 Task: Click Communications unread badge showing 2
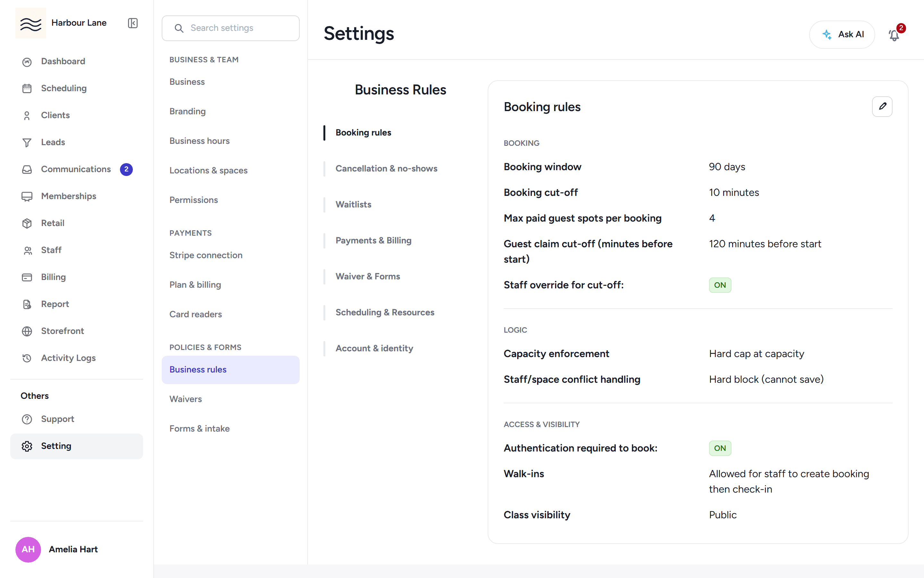pyautogui.click(x=126, y=169)
